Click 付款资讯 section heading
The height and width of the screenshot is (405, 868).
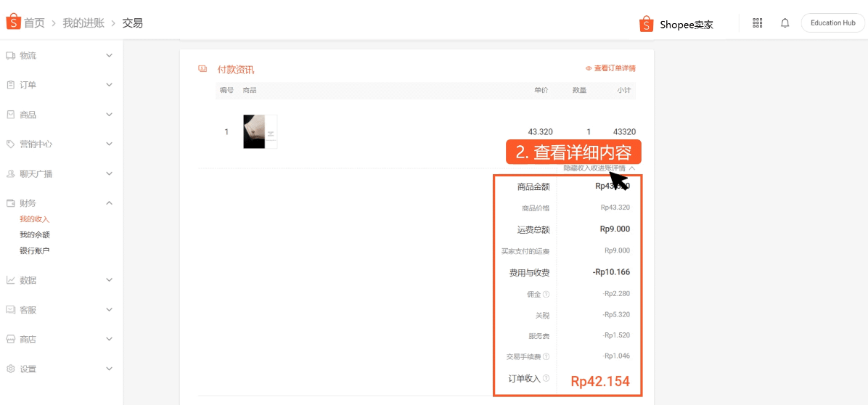pyautogui.click(x=236, y=70)
